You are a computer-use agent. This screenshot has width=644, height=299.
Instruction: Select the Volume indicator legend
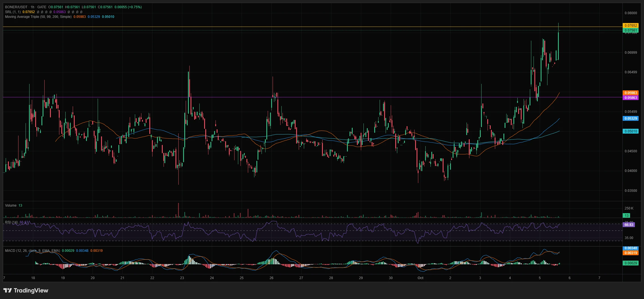click(x=11, y=205)
